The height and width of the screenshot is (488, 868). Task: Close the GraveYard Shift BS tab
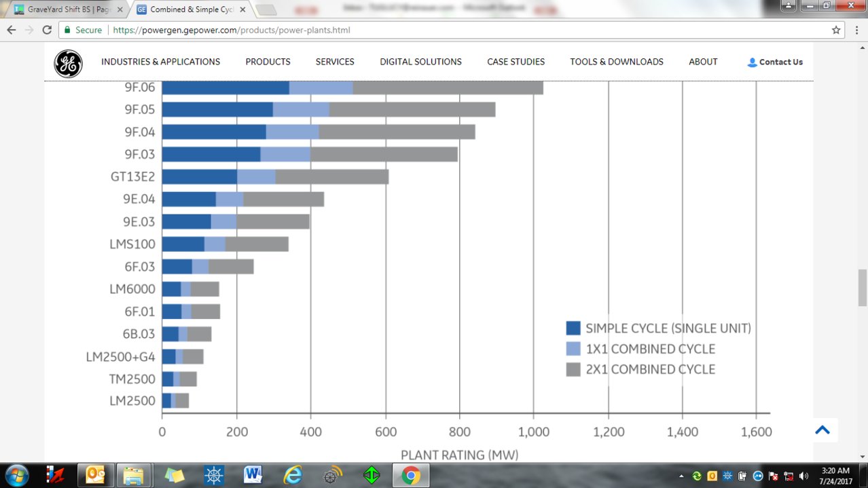coord(120,10)
